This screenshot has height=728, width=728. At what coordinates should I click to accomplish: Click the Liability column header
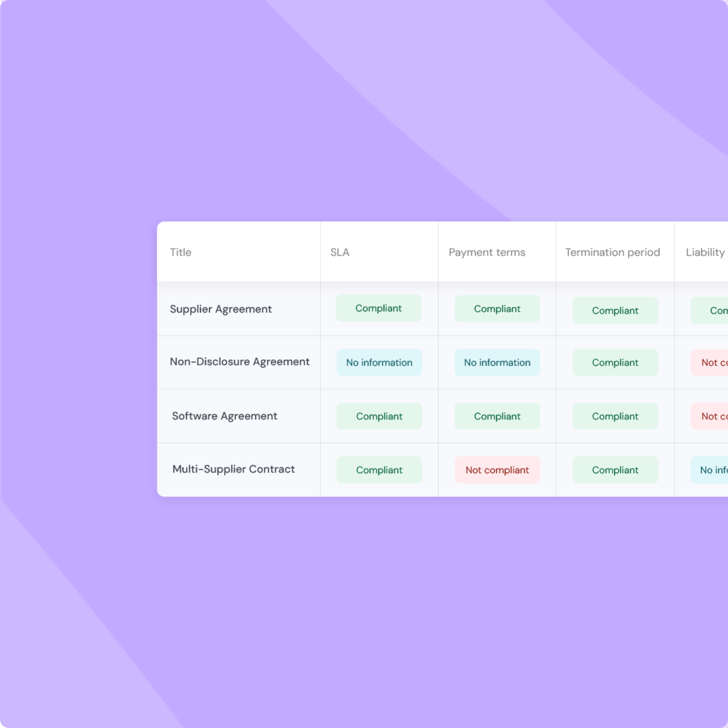click(705, 252)
